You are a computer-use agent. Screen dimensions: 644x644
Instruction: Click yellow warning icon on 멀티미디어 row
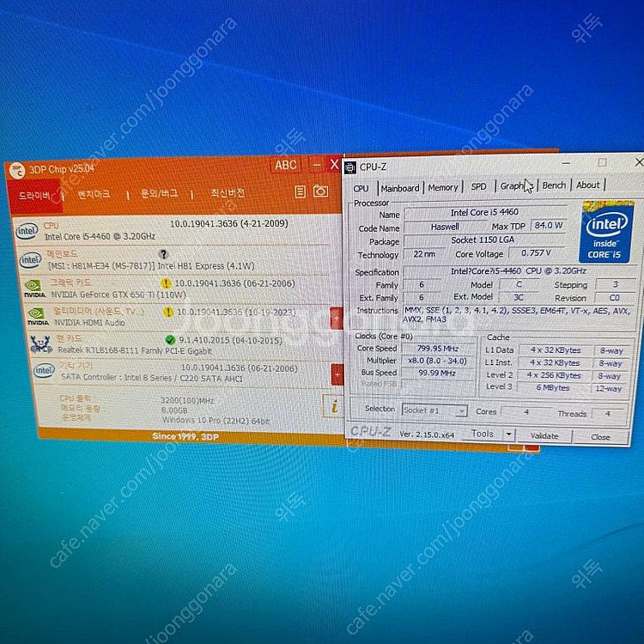pos(168,313)
